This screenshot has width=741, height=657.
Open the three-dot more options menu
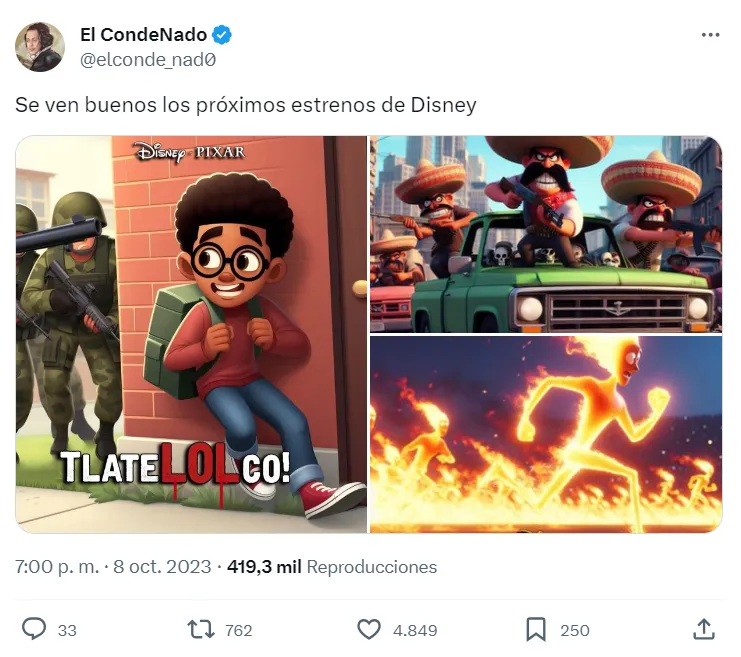(710, 35)
